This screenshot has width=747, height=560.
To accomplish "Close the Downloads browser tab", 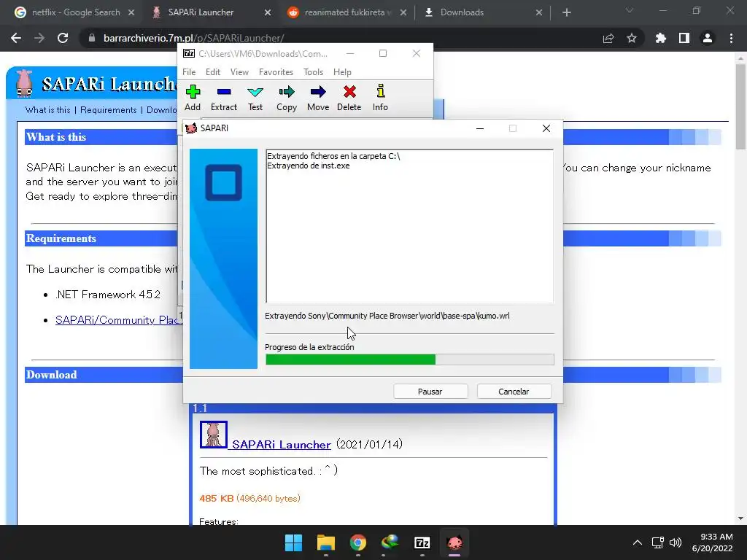I will tap(539, 12).
